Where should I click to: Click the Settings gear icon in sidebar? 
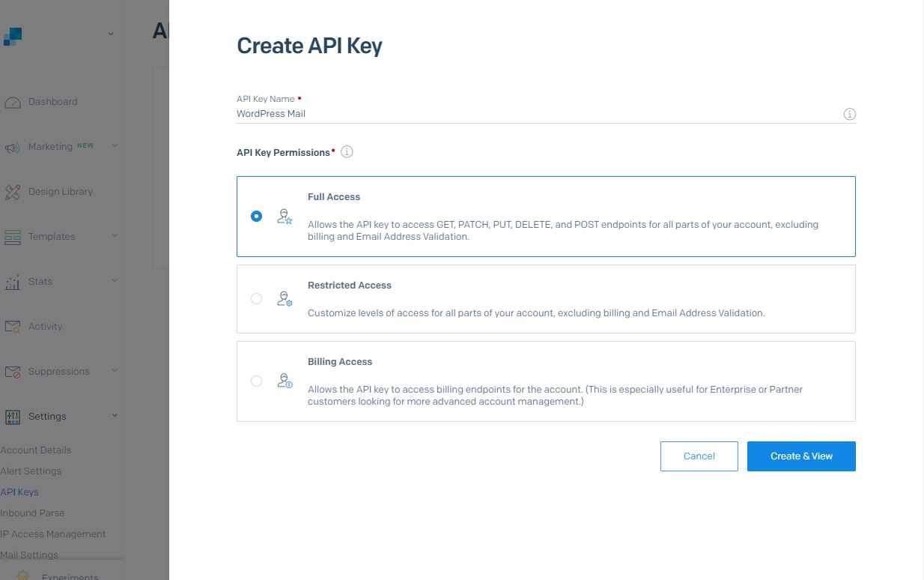(x=13, y=416)
